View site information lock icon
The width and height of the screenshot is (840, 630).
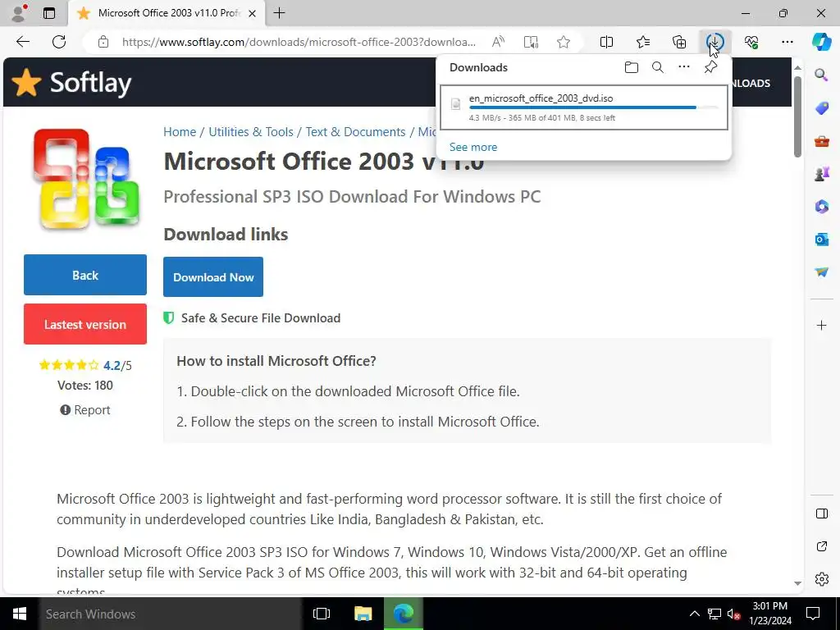pos(103,42)
